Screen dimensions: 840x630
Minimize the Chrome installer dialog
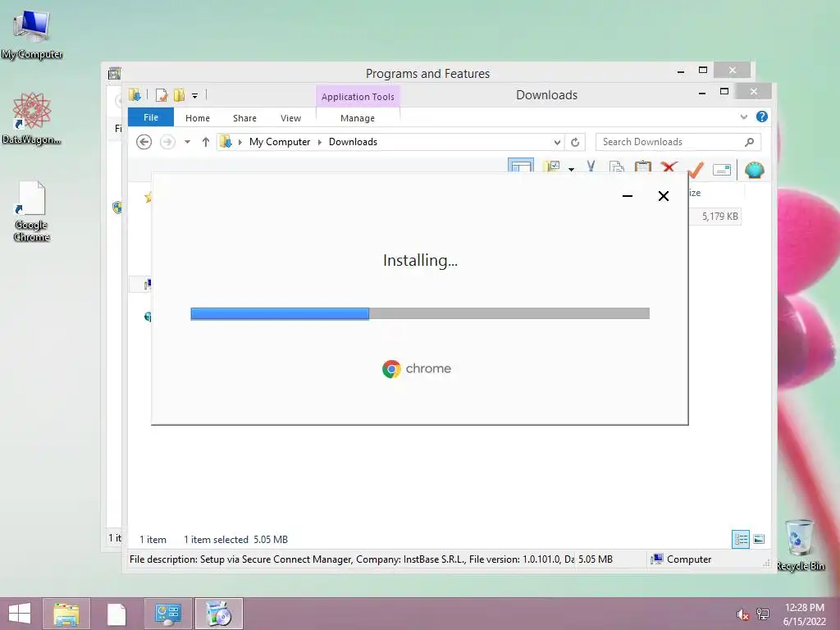628,196
